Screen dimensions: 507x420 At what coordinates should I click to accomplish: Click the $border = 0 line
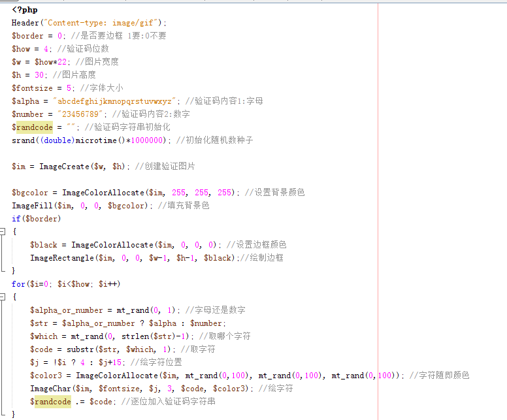tap(89, 36)
